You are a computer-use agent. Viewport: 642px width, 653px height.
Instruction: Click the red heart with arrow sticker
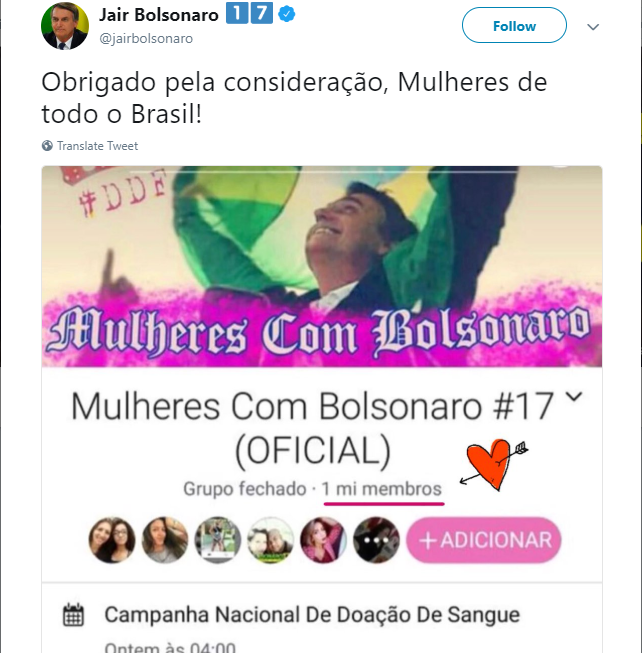[x=493, y=464]
